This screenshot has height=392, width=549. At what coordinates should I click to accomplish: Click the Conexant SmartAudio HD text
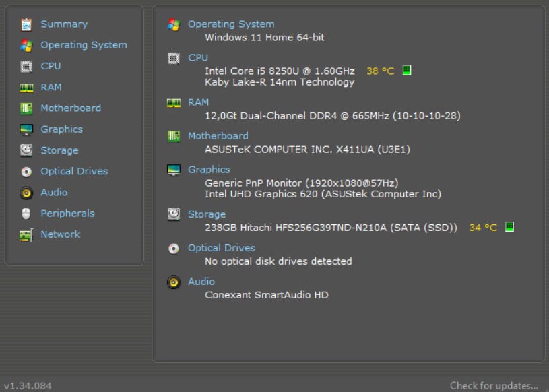point(267,295)
